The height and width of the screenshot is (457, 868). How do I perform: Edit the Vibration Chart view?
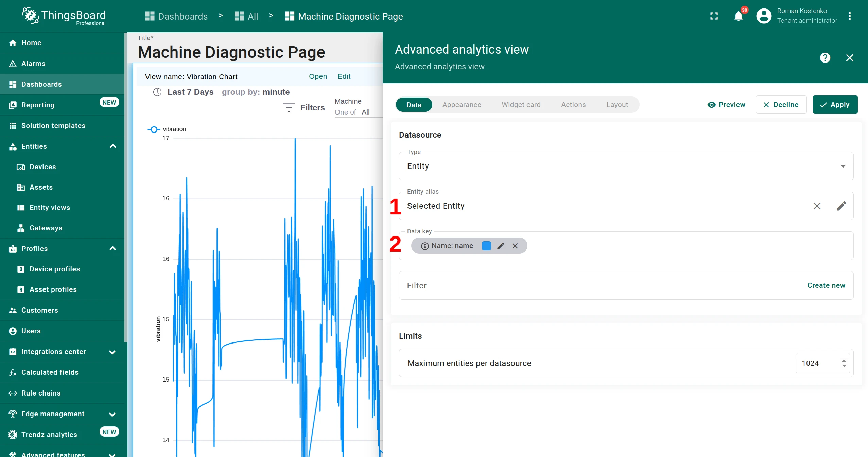(x=344, y=76)
